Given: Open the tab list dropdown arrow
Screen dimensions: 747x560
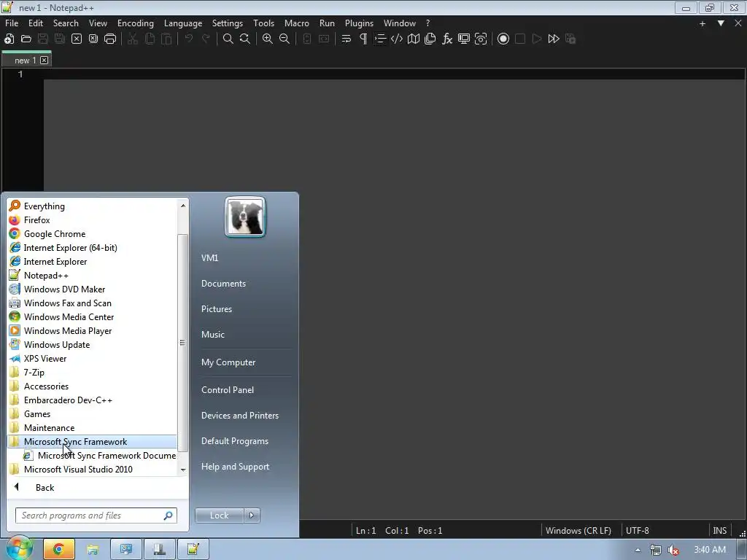Looking at the screenshot, I should pyautogui.click(x=721, y=23).
